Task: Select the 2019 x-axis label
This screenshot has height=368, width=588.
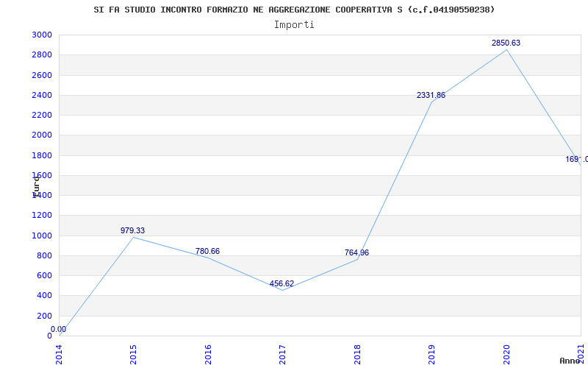Action: (431, 355)
